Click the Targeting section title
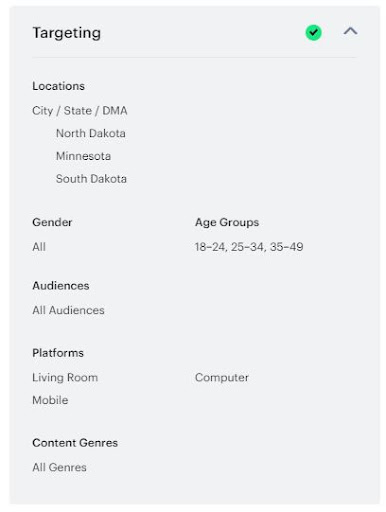 67,33
